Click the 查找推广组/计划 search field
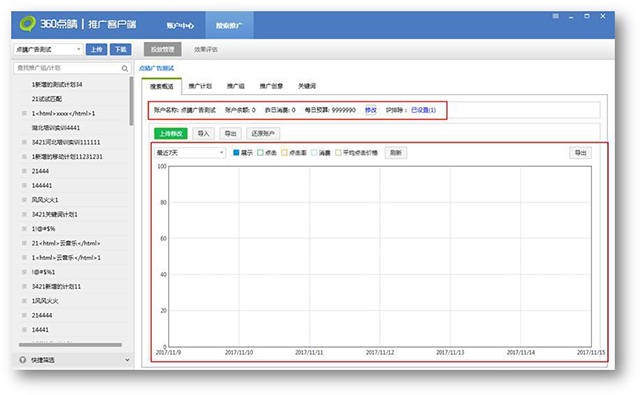 67,68
